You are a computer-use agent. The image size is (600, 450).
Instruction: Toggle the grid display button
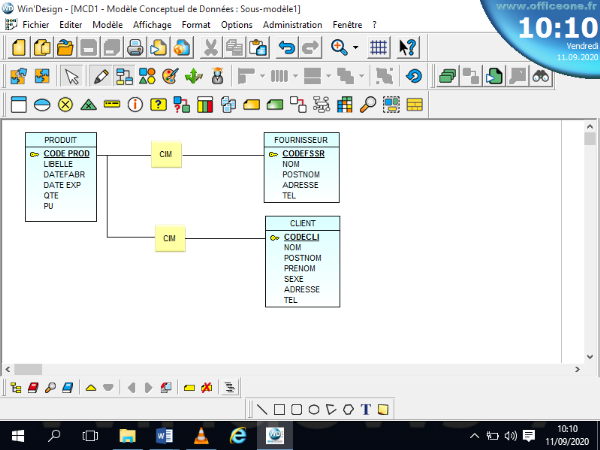pos(379,47)
